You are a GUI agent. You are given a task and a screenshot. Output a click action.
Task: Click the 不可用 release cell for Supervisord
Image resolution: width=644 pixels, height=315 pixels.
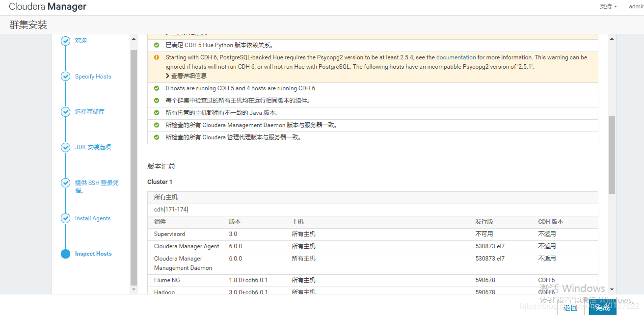click(484, 234)
